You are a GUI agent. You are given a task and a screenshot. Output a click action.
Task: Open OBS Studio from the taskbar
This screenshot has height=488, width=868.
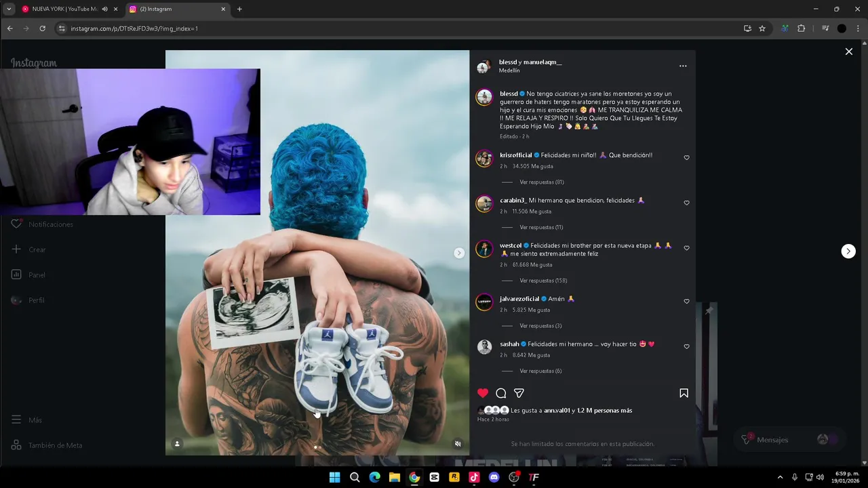[514, 477]
